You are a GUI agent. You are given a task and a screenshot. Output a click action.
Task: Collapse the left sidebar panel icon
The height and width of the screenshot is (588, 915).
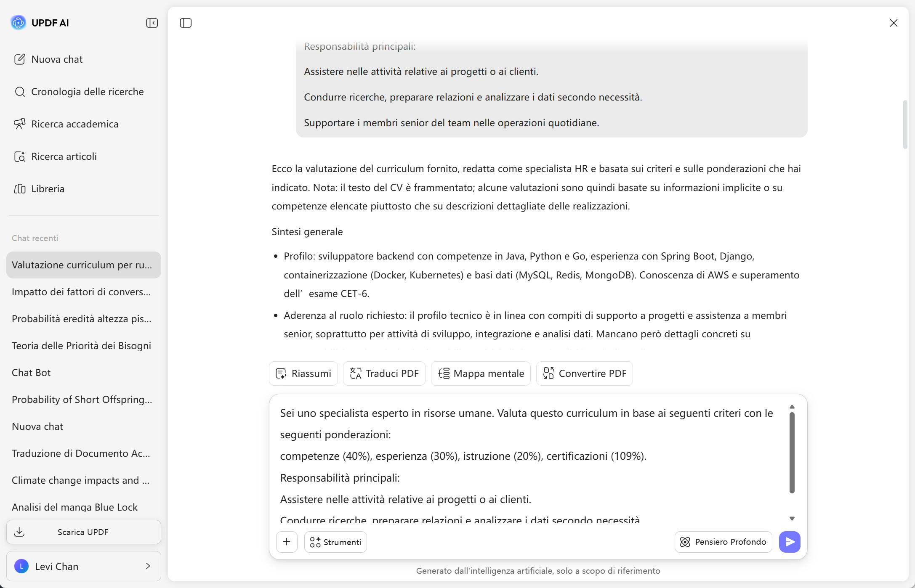[x=152, y=23]
